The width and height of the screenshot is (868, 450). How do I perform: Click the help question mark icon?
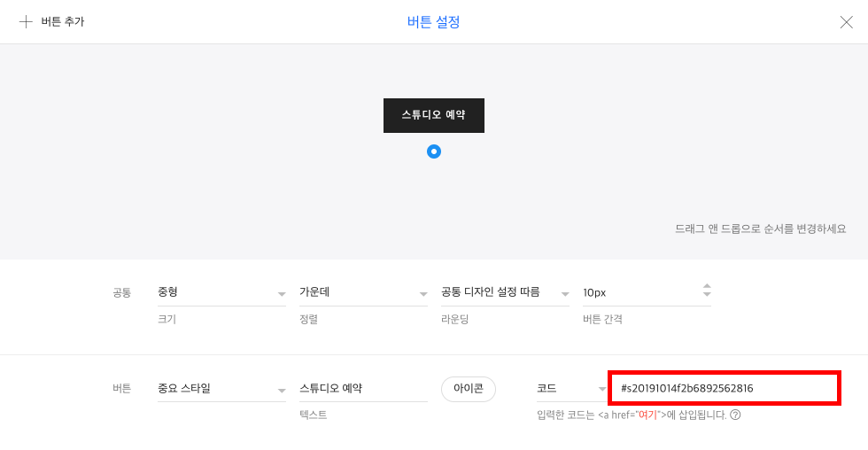(735, 415)
